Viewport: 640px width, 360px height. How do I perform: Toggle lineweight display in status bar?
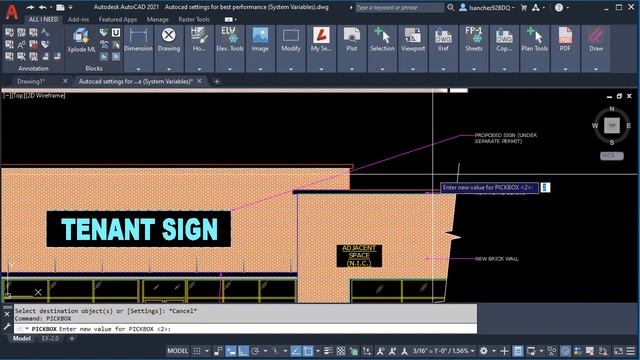click(x=328, y=351)
